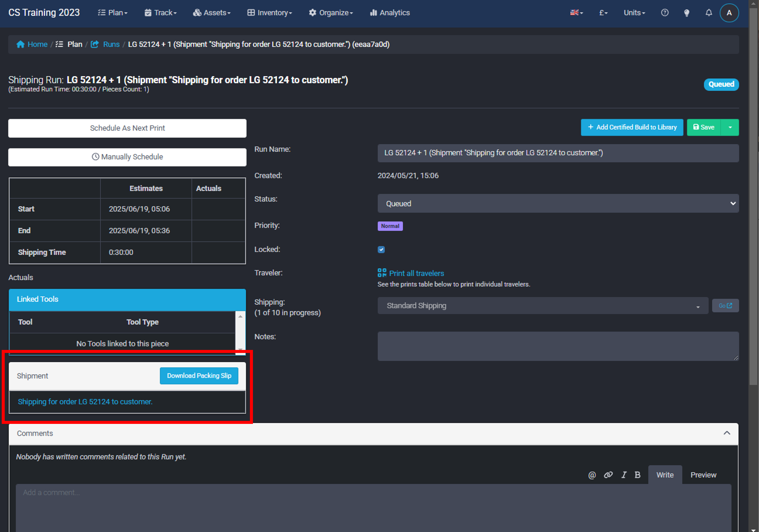The height and width of the screenshot is (532, 759).
Task: Click the user avatar A icon
Action: (x=729, y=13)
